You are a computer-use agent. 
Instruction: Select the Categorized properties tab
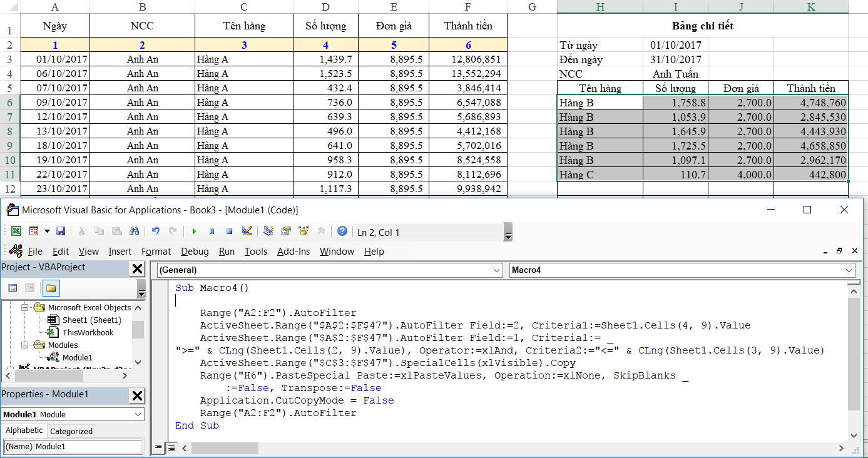coord(71,431)
